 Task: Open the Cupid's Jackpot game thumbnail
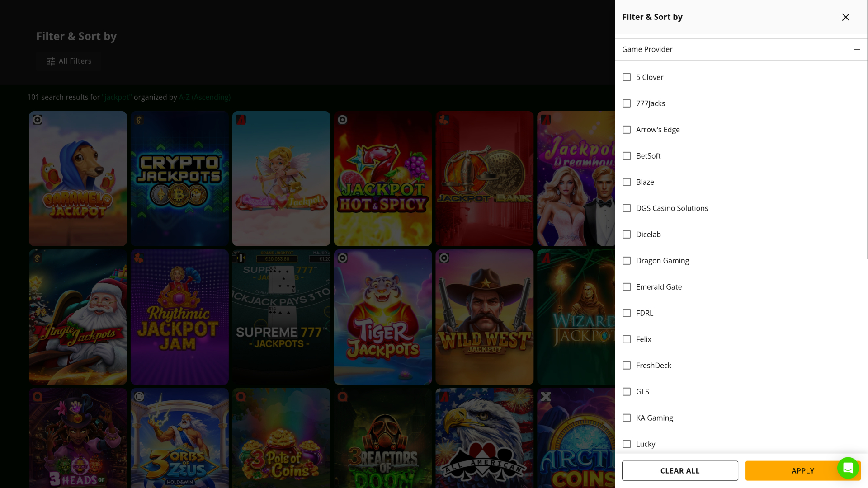click(281, 178)
